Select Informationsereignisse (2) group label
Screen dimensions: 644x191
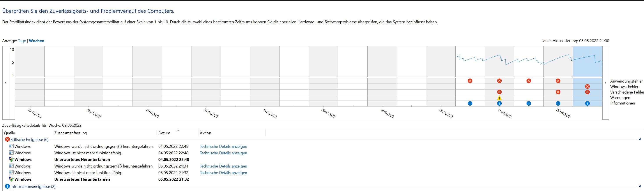33,187
